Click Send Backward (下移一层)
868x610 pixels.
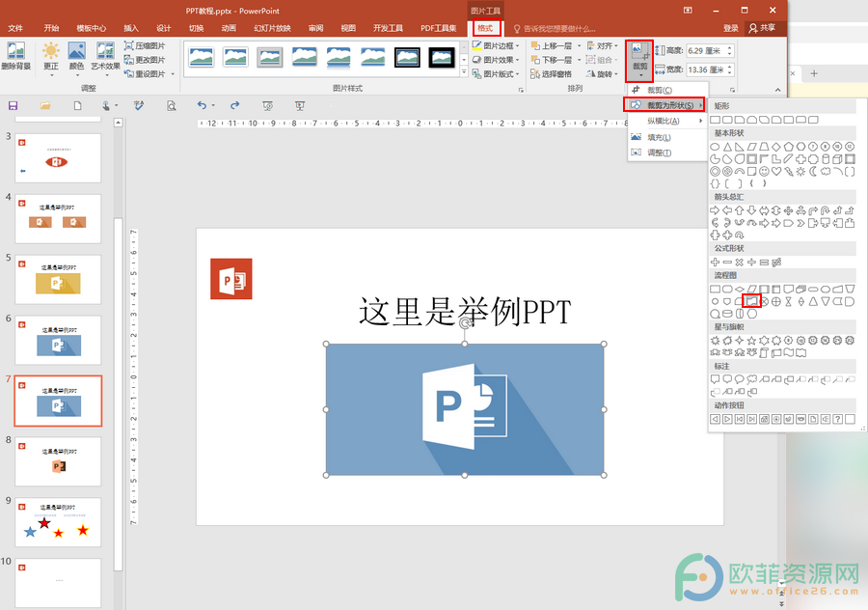pyautogui.click(x=552, y=60)
